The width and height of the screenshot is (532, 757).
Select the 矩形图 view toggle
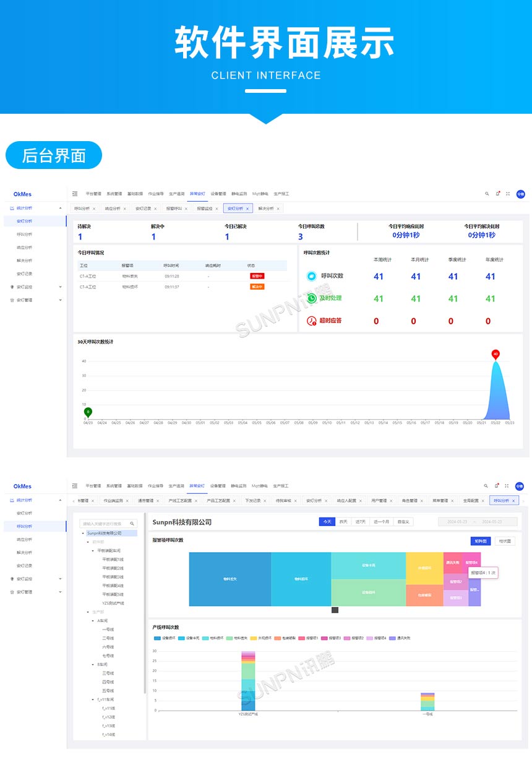[481, 541]
